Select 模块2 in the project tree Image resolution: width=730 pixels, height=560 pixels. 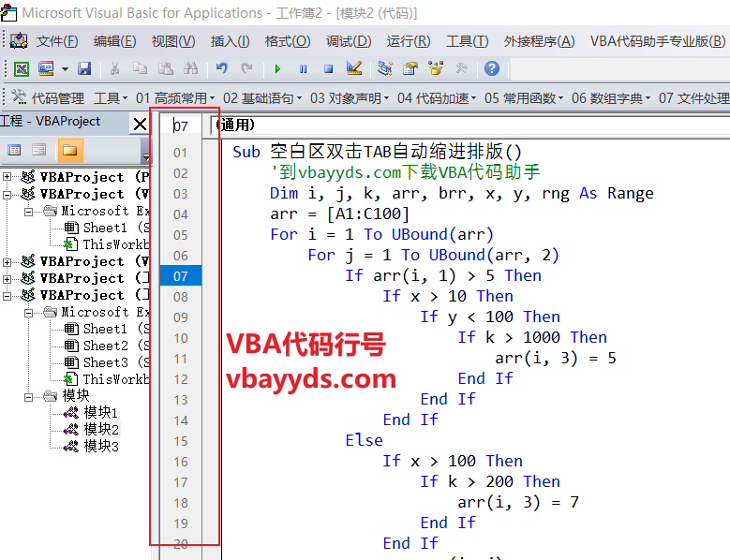click(101, 429)
